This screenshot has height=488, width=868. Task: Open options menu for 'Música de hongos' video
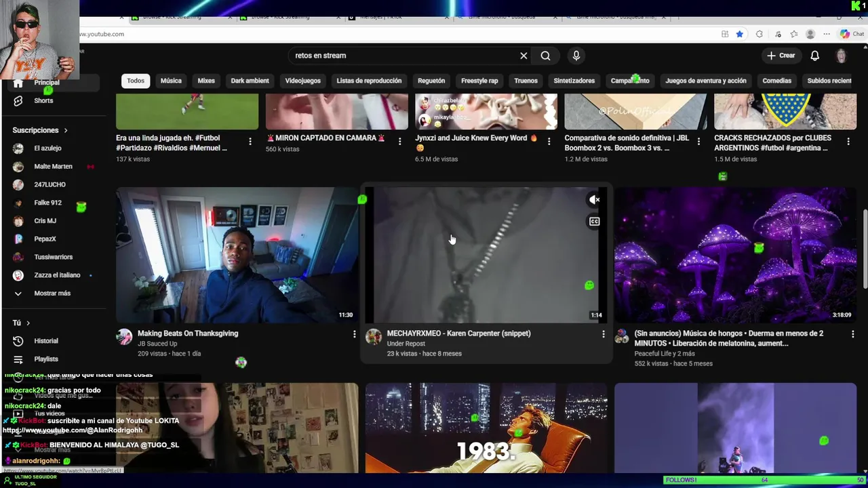(852, 334)
